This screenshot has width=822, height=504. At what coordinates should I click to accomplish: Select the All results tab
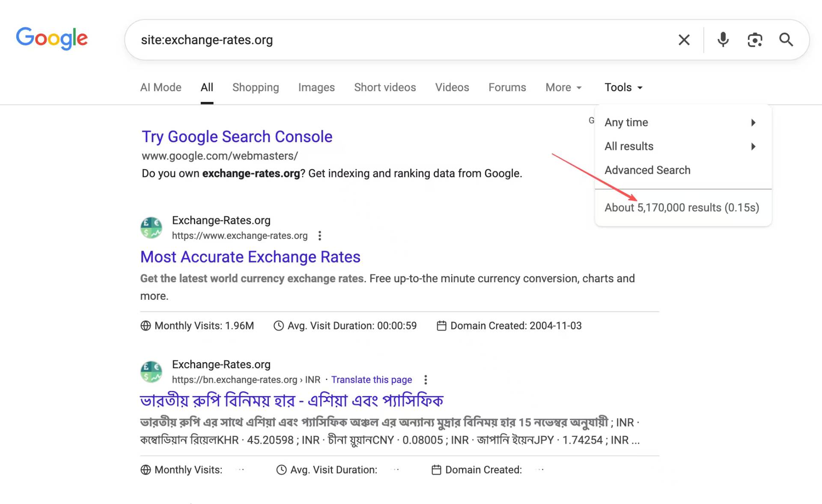(x=207, y=87)
